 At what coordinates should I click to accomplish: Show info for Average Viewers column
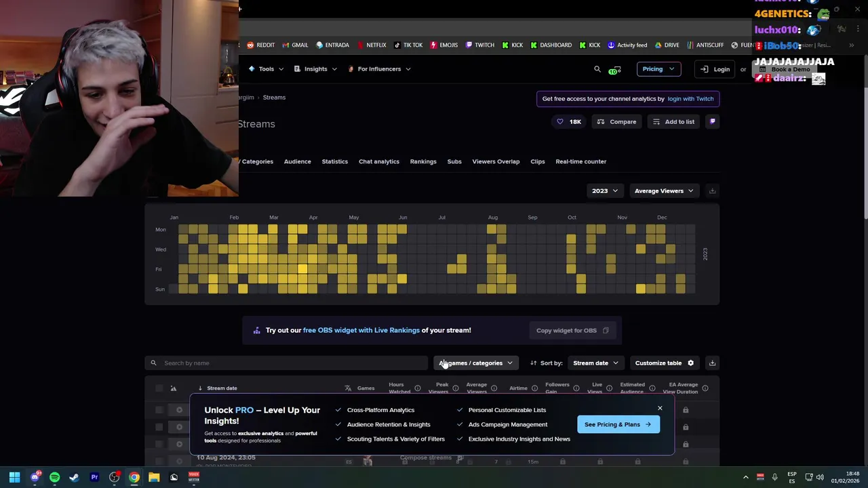tap(494, 388)
